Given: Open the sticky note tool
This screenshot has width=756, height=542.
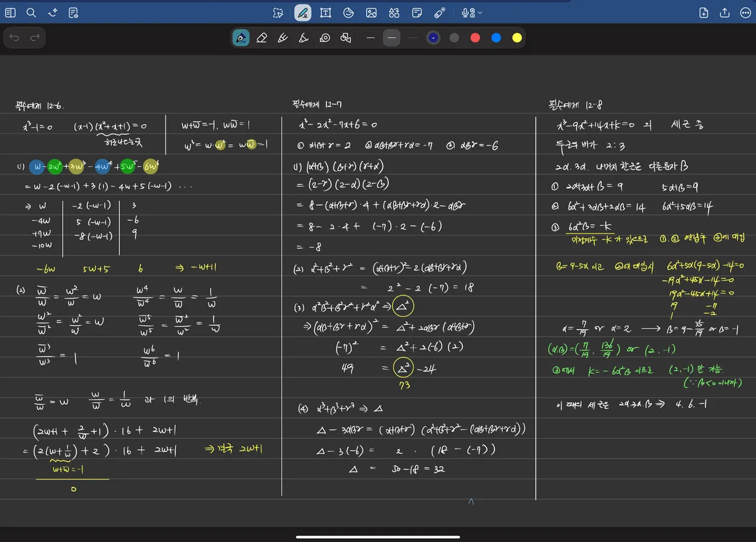Looking at the screenshot, I should [416, 13].
